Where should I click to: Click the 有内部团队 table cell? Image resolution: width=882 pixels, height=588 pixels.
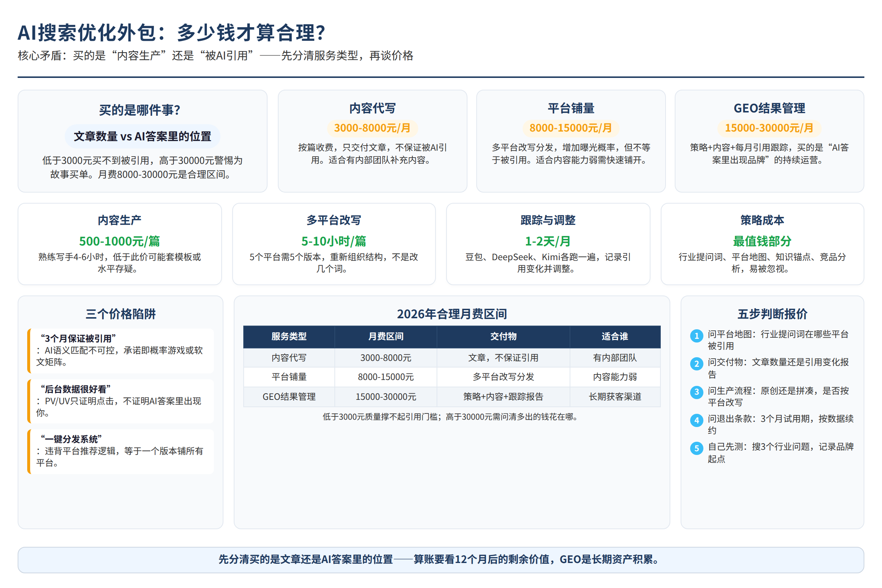tap(615, 358)
